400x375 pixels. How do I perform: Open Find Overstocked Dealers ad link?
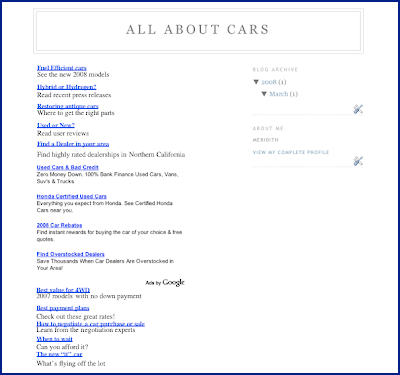click(x=71, y=254)
